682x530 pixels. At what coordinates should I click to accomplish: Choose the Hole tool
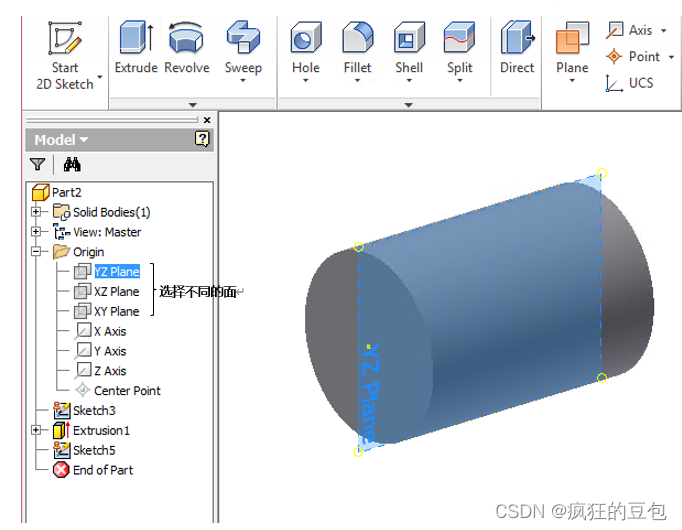[x=306, y=48]
